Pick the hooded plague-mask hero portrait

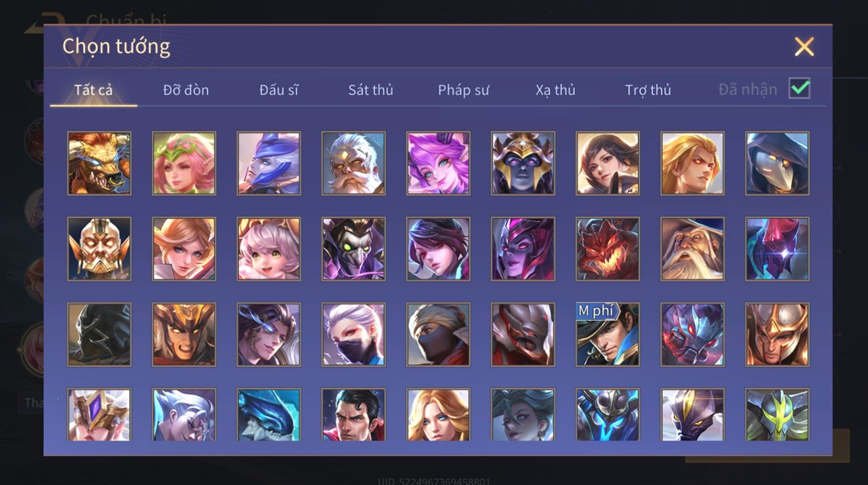777,163
